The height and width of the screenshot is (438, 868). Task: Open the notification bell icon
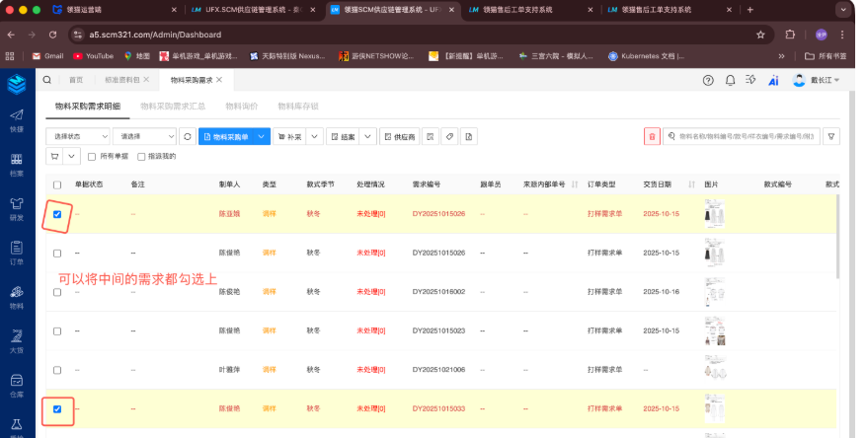[730, 80]
